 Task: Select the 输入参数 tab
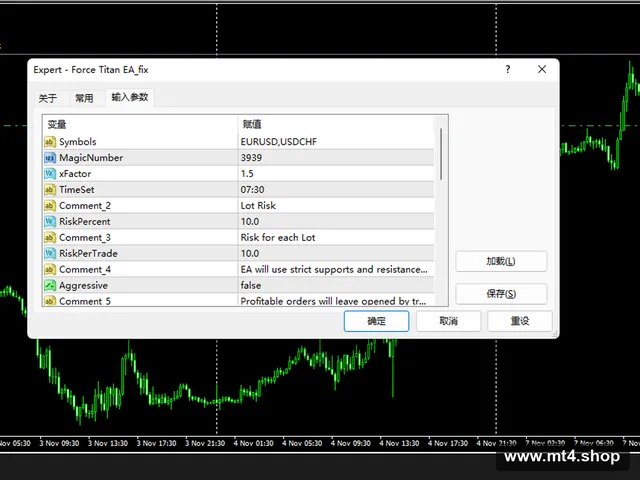tap(130, 97)
